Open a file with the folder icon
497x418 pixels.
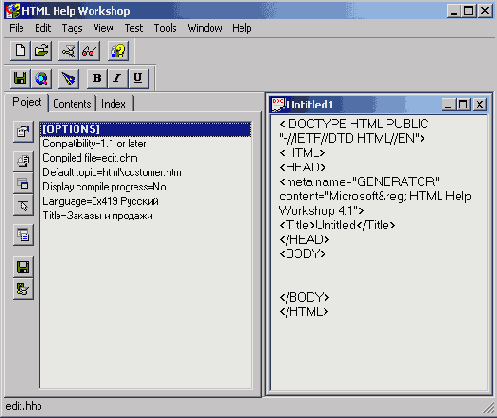41,51
